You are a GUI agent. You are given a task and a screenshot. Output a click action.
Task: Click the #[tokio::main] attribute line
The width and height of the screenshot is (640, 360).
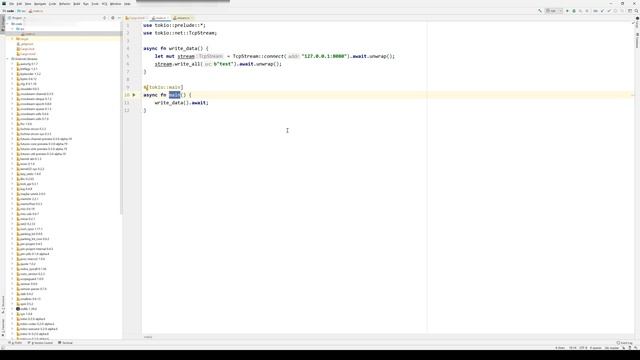[163, 87]
